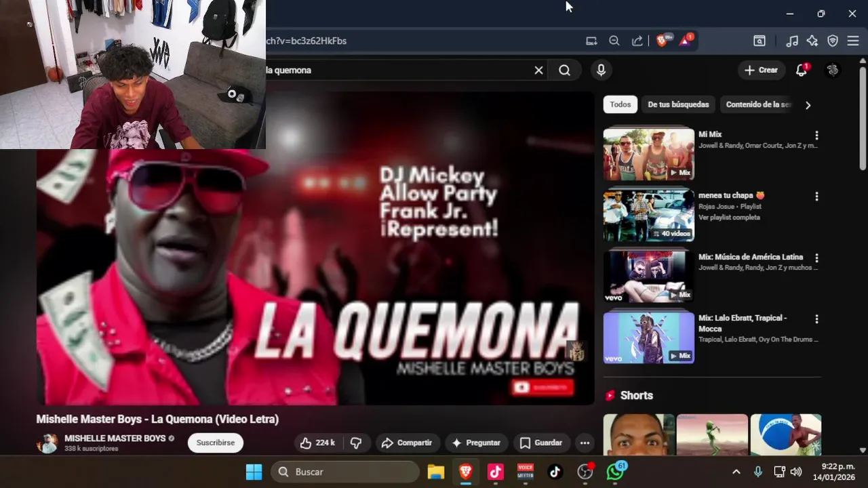Click the Compartir button

tap(407, 443)
